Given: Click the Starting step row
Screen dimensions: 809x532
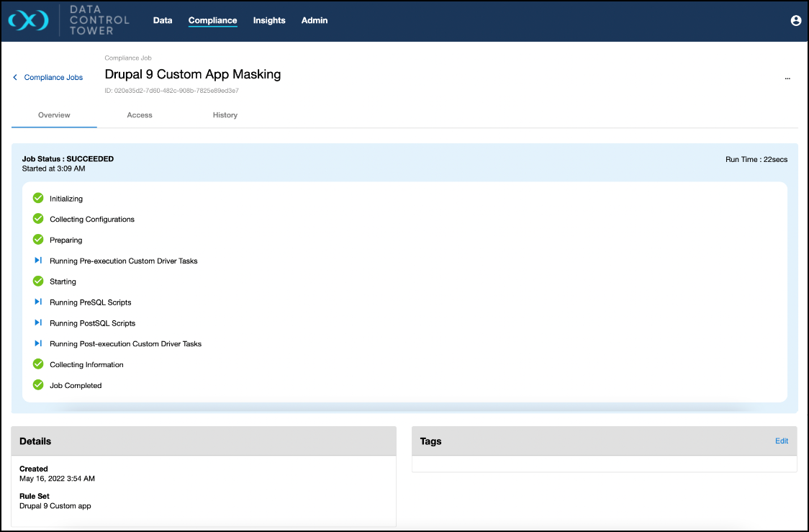Looking at the screenshot, I should click(63, 281).
